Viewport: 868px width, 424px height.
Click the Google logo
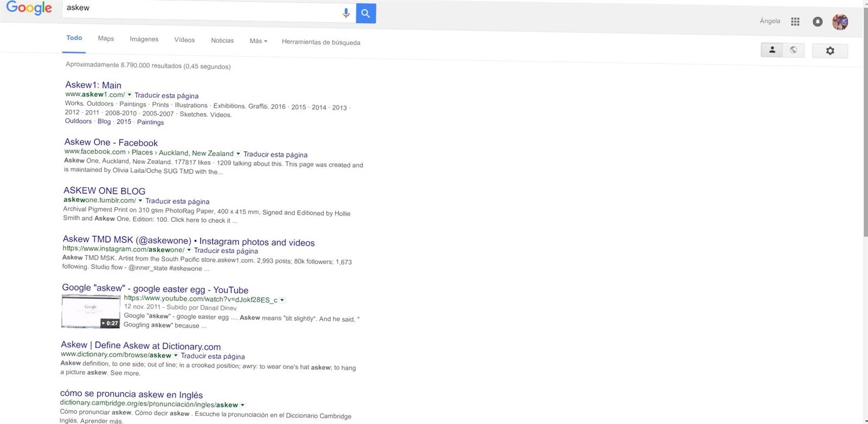(29, 8)
